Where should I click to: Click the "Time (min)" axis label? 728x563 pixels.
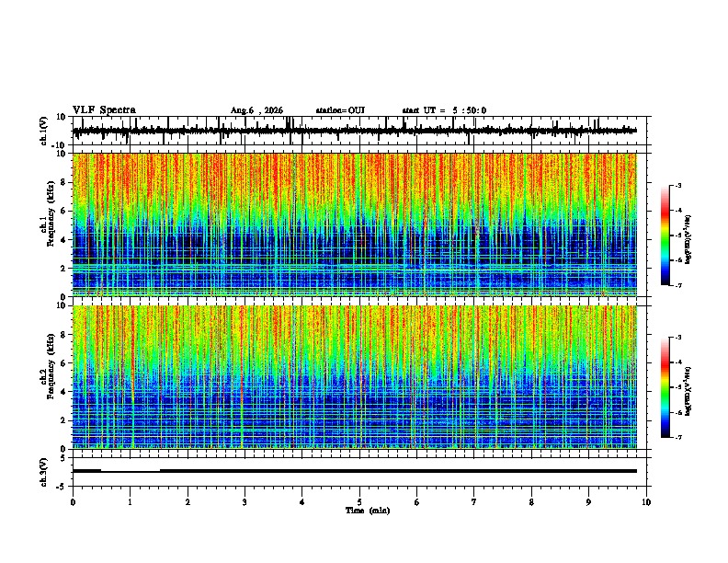[368, 511]
